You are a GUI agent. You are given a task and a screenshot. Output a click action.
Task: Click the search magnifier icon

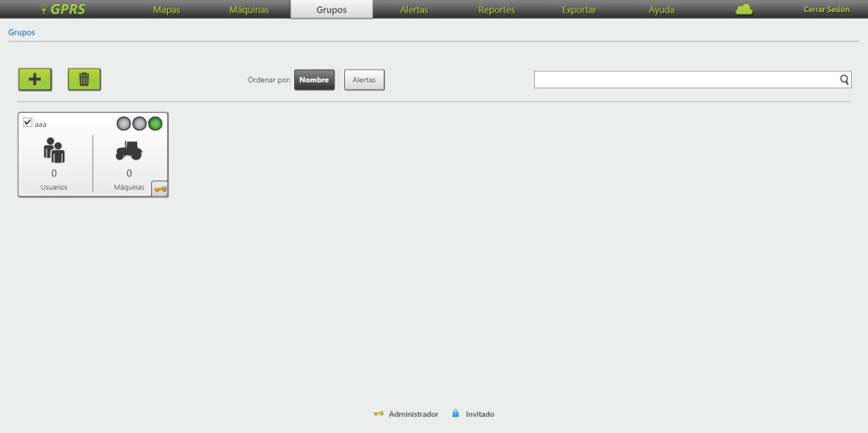844,80
